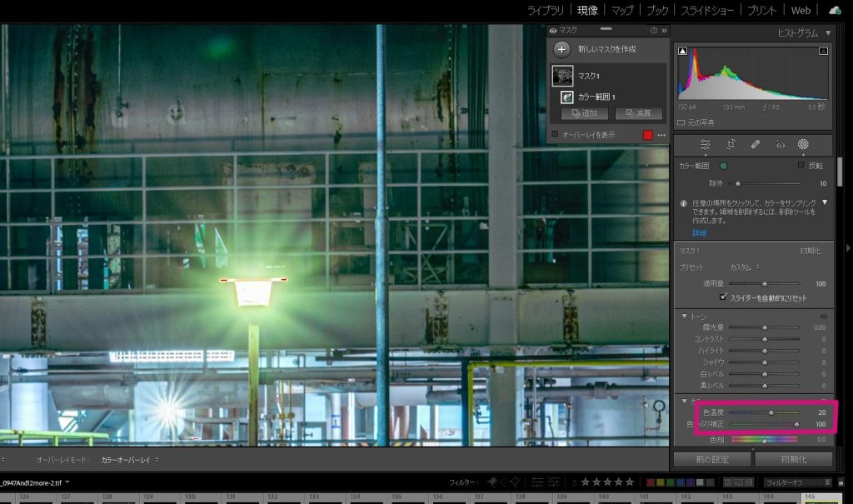Select the Edit sliders tool icon
The height and width of the screenshot is (504, 853).
click(x=705, y=145)
